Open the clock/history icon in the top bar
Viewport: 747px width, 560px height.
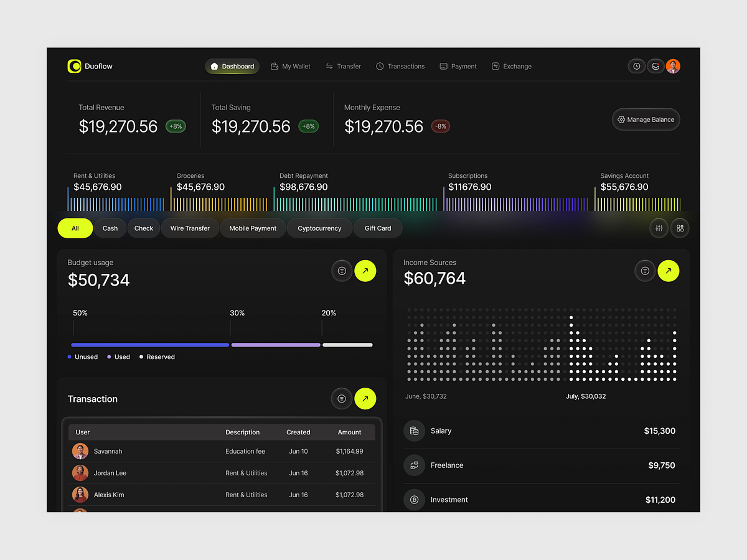[x=636, y=66]
